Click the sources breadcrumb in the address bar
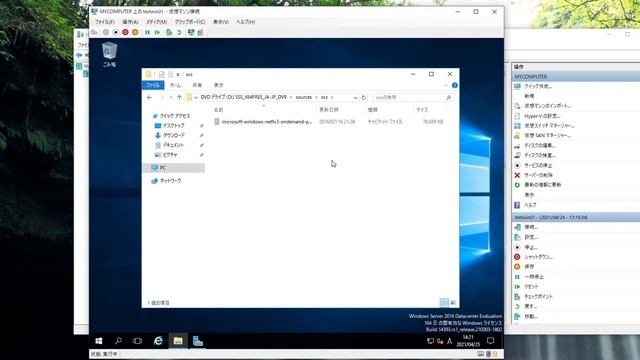 [304, 97]
